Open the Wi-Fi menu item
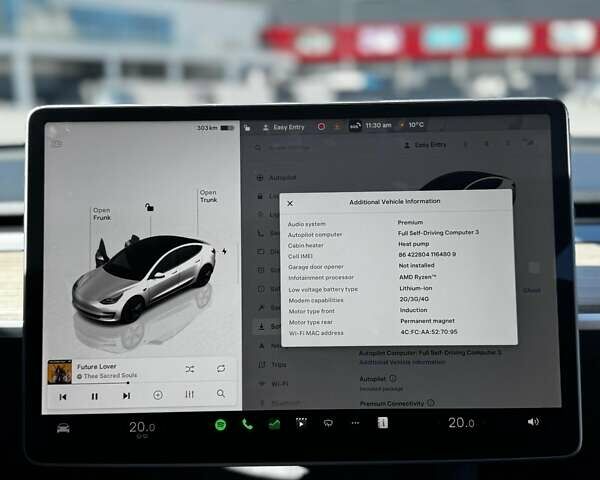Image resolution: width=600 pixels, height=480 pixels. pos(273,384)
